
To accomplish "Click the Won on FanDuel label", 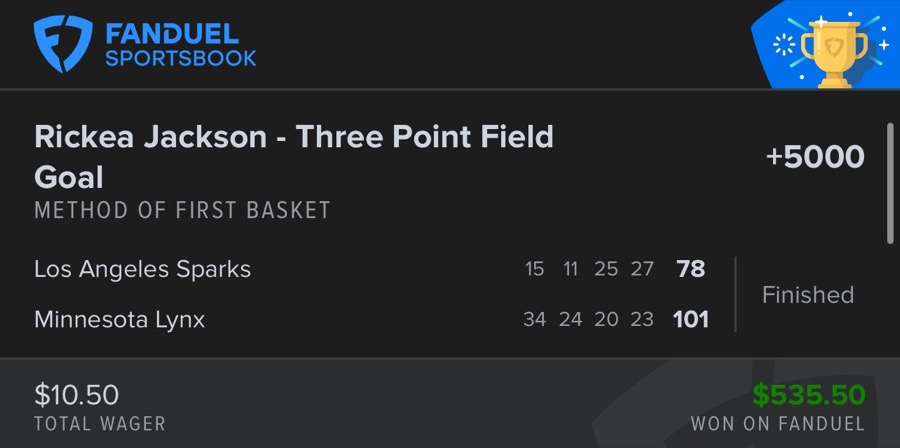I will (x=778, y=424).
